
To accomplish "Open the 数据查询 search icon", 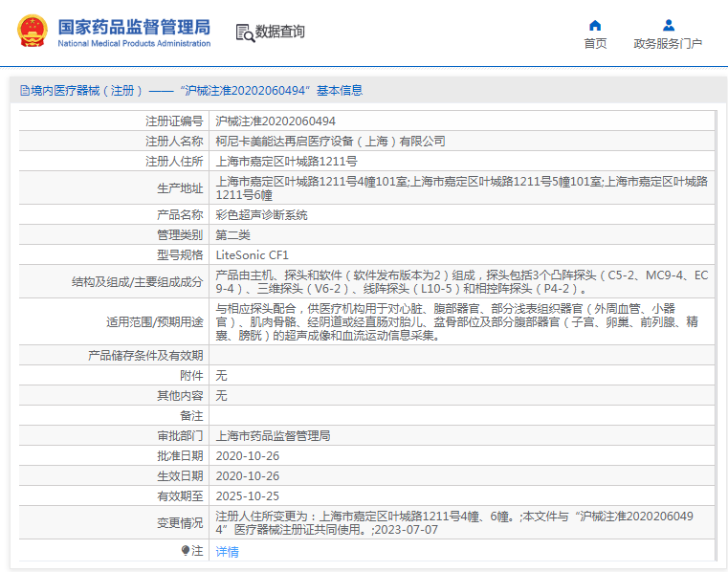I will [245, 33].
